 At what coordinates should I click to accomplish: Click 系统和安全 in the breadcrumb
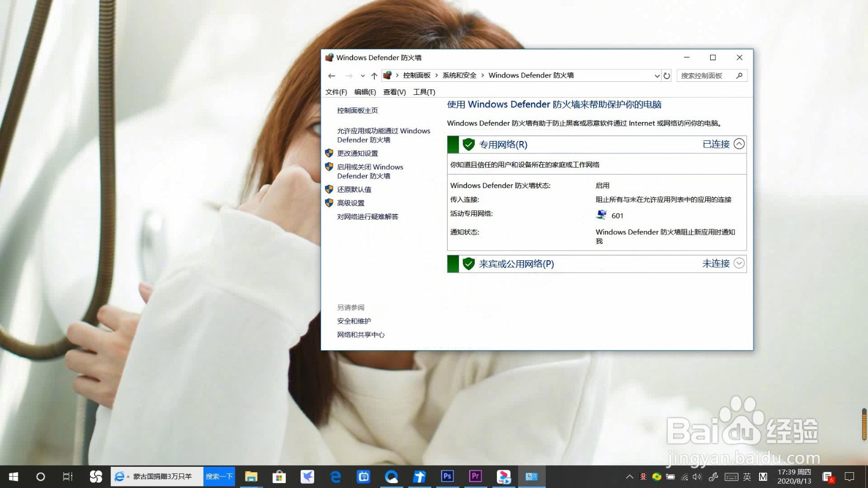click(459, 75)
